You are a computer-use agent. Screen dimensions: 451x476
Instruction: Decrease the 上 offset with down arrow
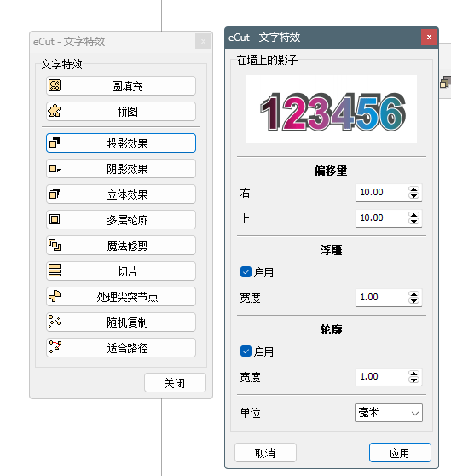(414, 222)
